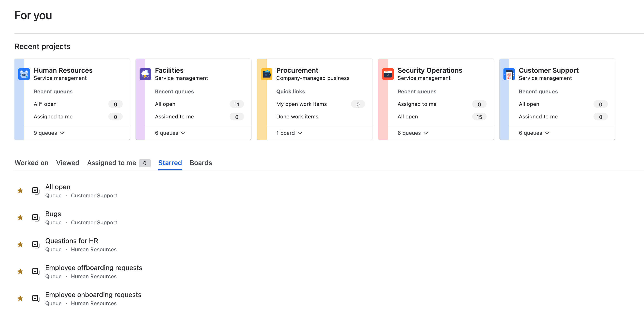Image resolution: width=644 pixels, height=324 pixels.
Task: Click the queue icon beside Bugs
Action: point(36,218)
